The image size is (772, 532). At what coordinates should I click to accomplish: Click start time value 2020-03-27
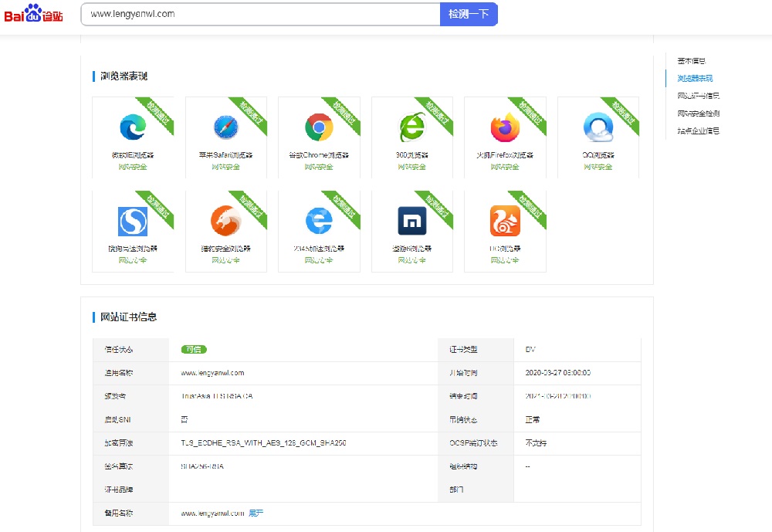coord(558,373)
